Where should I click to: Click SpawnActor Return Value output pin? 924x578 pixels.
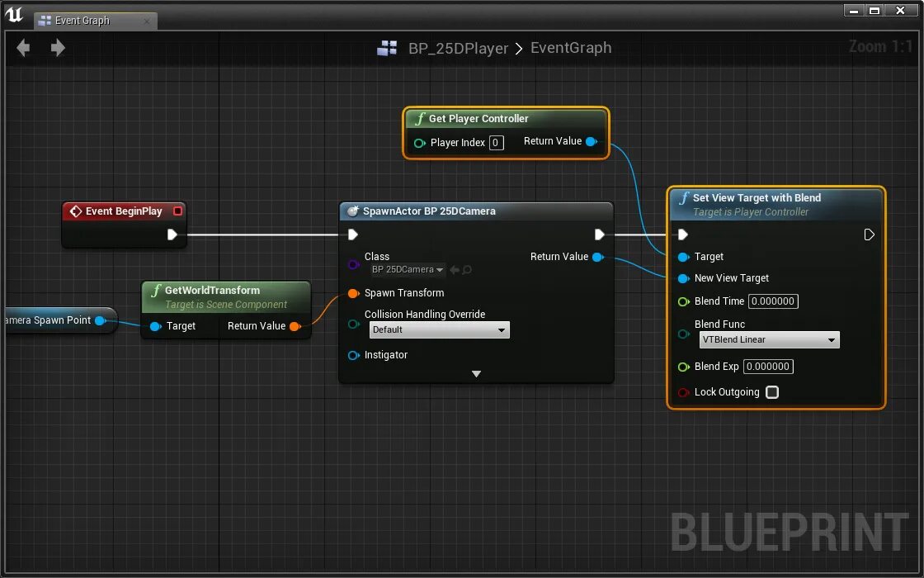(x=597, y=257)
